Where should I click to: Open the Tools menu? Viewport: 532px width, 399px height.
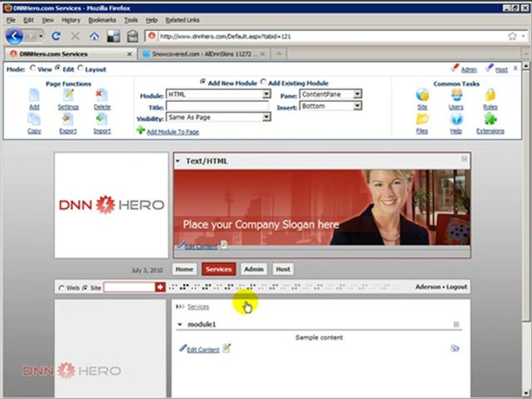tap(131, 20)
